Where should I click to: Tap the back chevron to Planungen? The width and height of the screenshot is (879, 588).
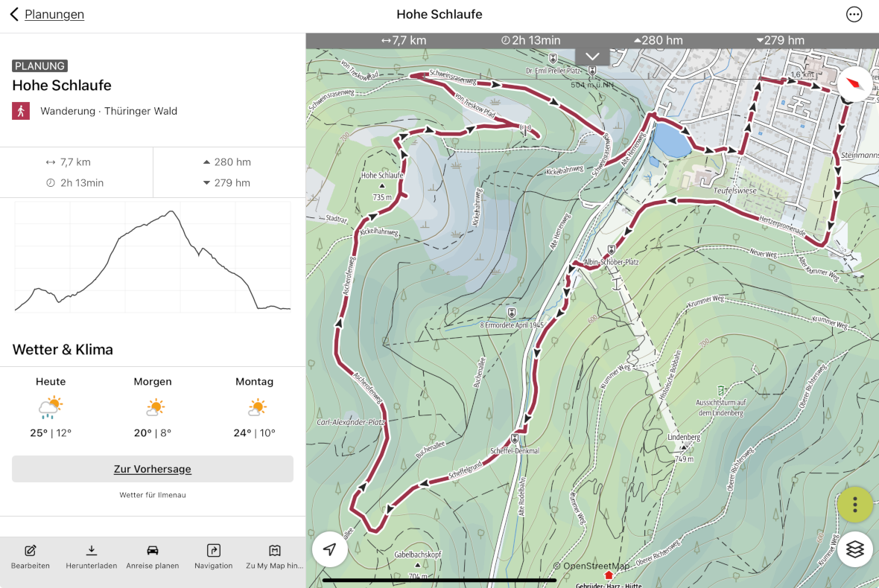coord(14,15)
